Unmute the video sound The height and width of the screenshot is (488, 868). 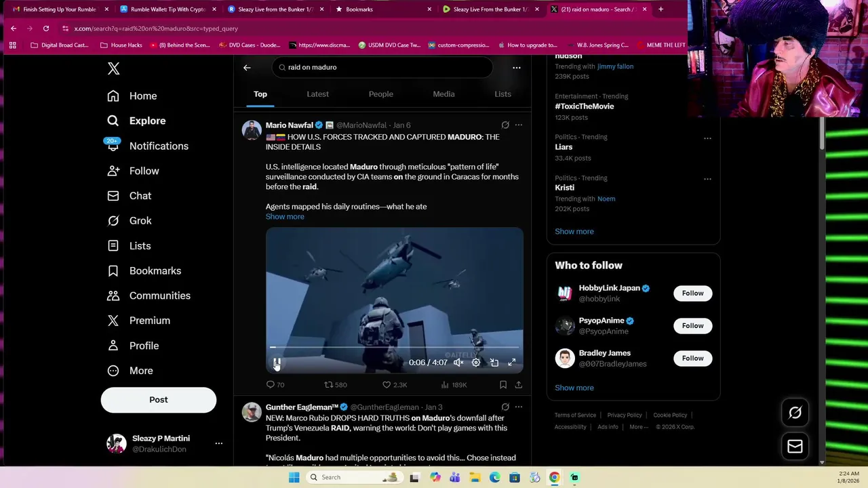(x=458, y=363)
